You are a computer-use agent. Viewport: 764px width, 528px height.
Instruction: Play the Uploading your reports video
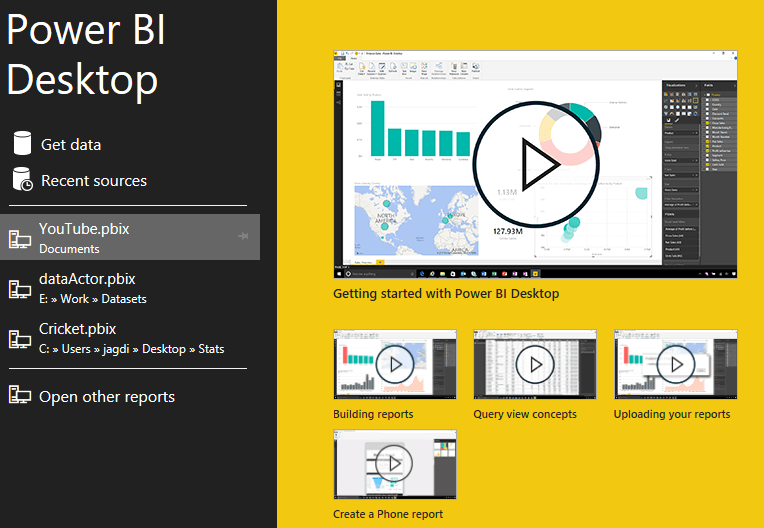pyautogui.click(x=676, y=364)
